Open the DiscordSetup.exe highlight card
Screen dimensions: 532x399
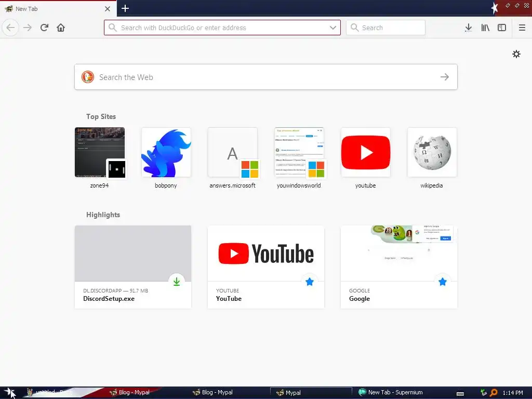pos(133,267)
